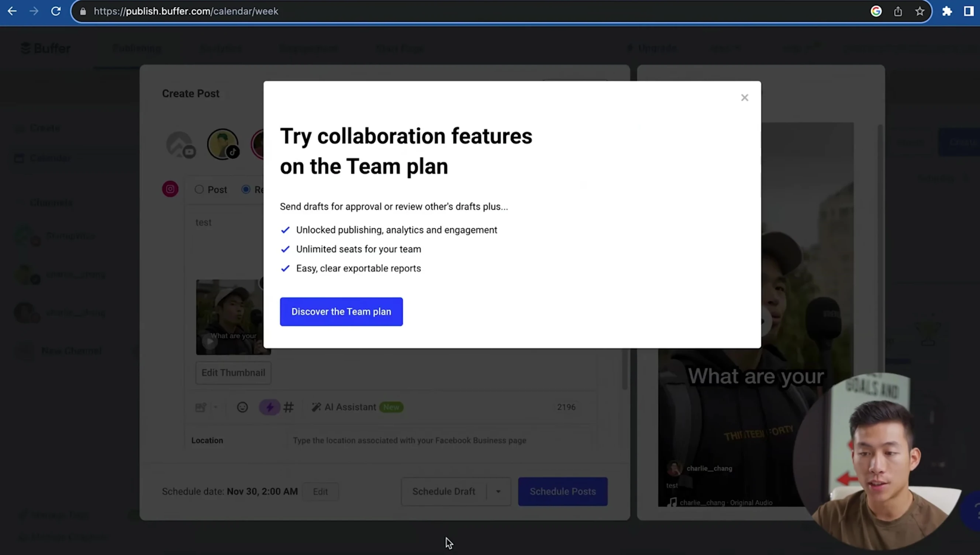980x555 pixels.
Task: Select the YouTube channel avatar
Action: pos(180,145)
